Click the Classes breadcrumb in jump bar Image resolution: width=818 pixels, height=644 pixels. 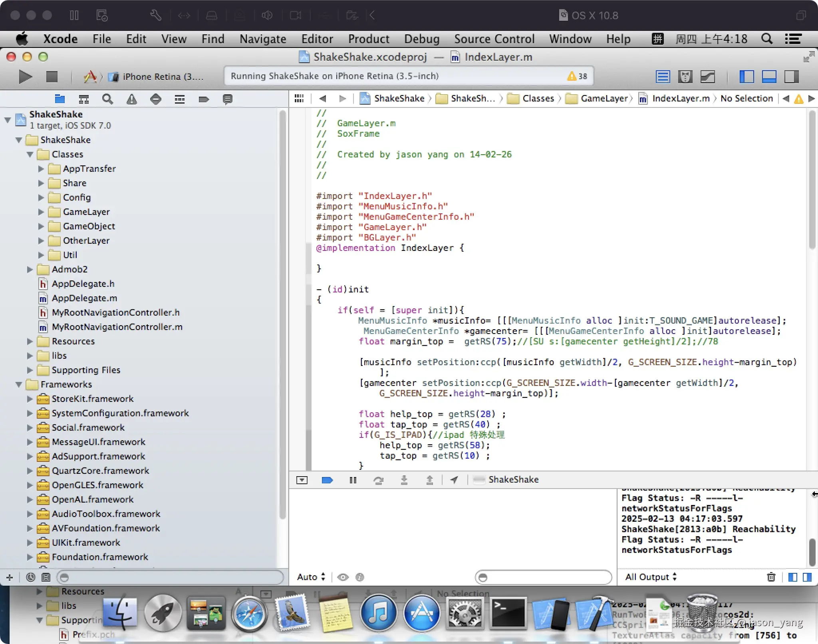point(538,98)
